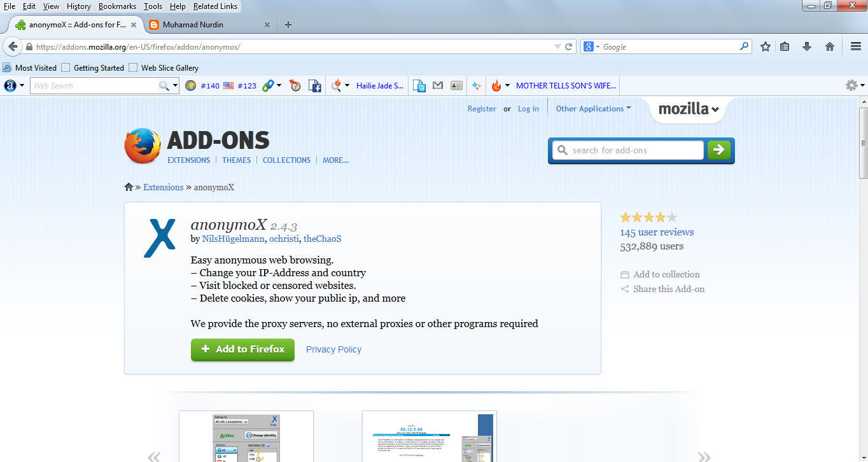Go back with the browser Back arrow
This screenshot has height=462, width=868.
13,46
